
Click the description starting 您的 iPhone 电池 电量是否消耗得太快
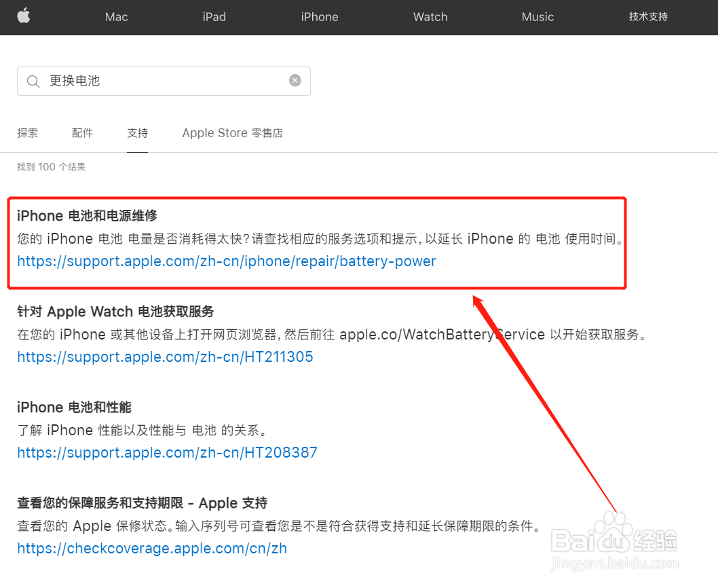(x=320, y=239)
